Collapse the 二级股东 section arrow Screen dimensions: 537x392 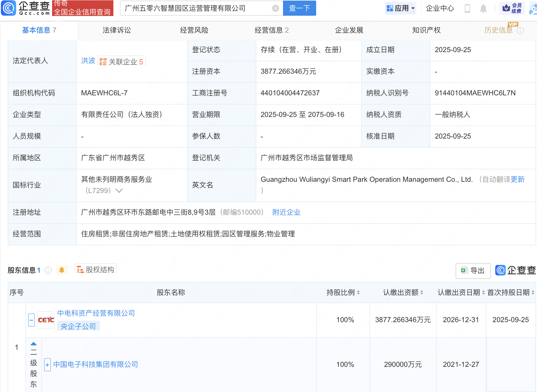tap(33, 344)
